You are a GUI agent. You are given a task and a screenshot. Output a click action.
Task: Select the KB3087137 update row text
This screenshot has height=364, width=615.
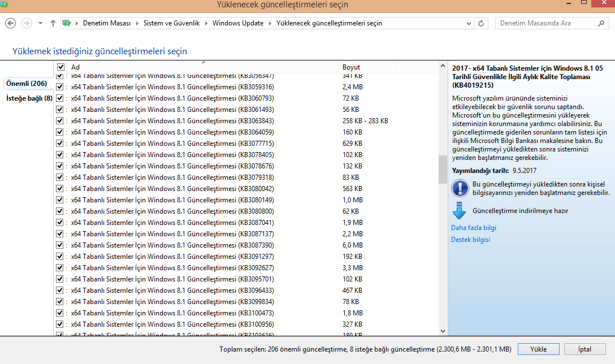(172, 234)
